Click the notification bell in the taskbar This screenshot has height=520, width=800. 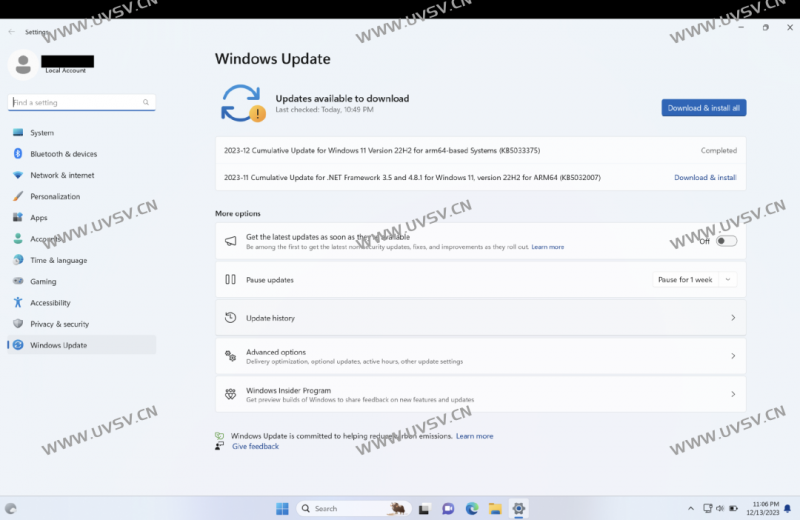point(788,508)
